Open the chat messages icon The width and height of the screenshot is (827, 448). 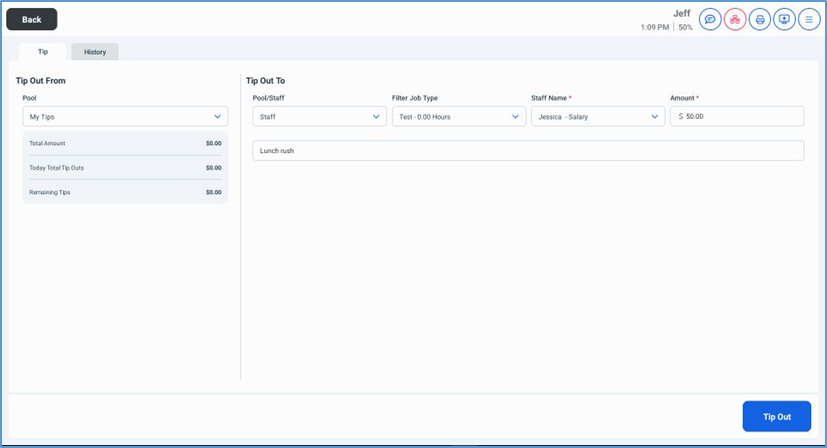pos(710,19)
